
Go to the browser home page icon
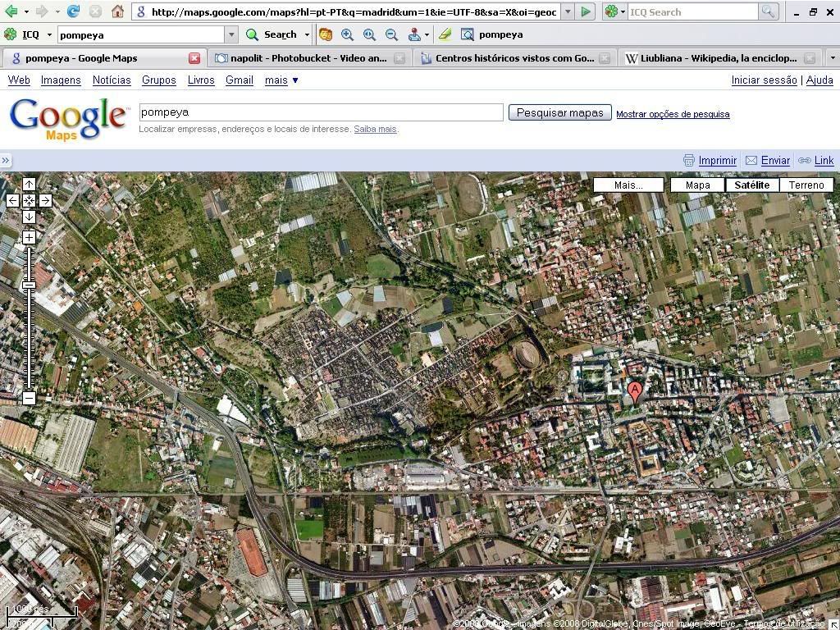pyautogui.click(x=117, y=11)
